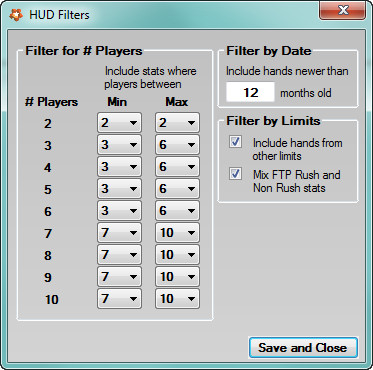Viewport: 373px width, 370px height.
Task: Open Min dropdown for 9 players row
Action: (119, 277)
